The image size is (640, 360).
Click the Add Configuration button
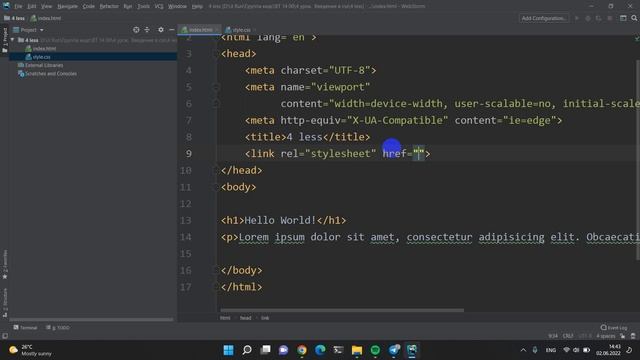click(544, 18)
